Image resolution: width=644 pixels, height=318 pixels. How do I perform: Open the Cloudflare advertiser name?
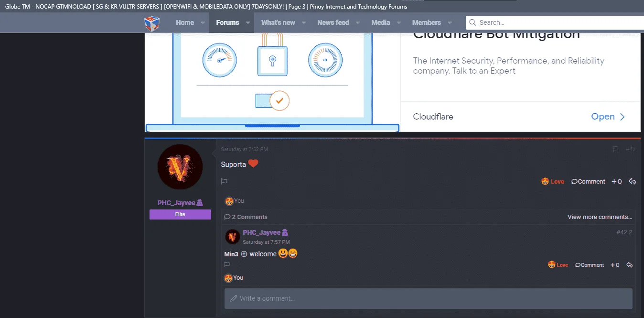pos(433,117)
